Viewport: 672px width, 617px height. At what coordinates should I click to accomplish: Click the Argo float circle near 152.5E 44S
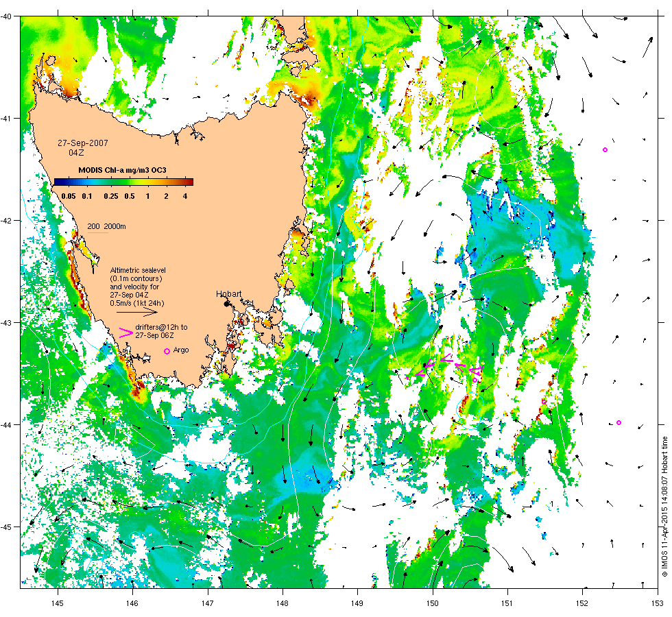click(619, 423)
